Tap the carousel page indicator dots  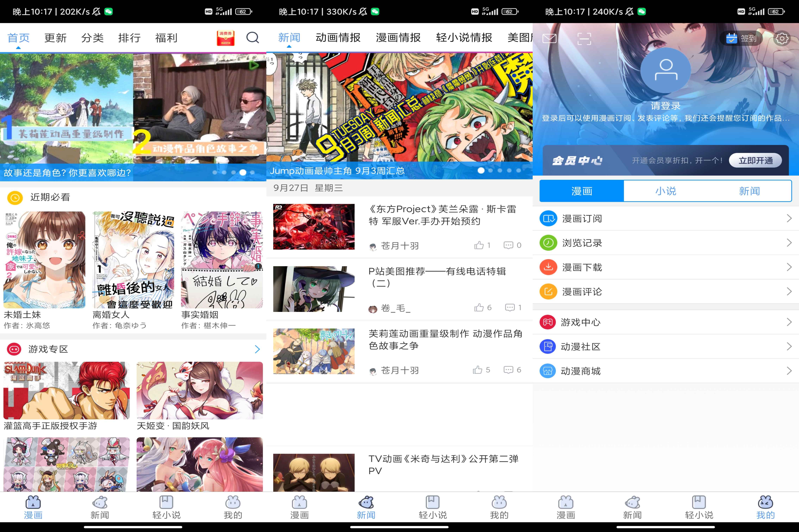[233, 172]
